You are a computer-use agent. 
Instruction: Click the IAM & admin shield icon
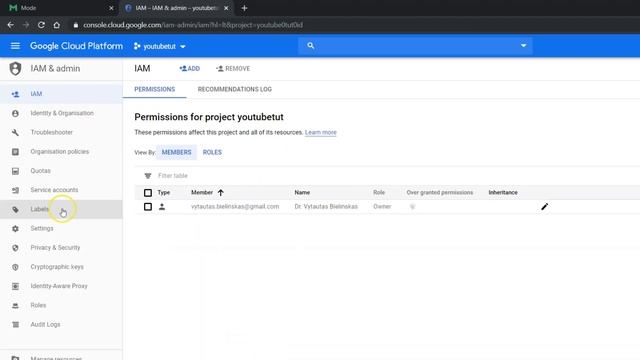click(x=15, y=69)
